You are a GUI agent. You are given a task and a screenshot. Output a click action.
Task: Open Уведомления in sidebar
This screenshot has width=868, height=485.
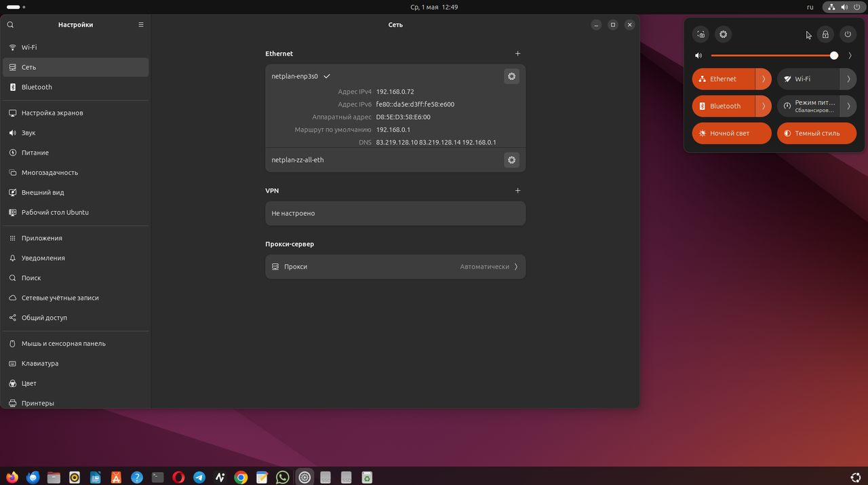(75, 258)
